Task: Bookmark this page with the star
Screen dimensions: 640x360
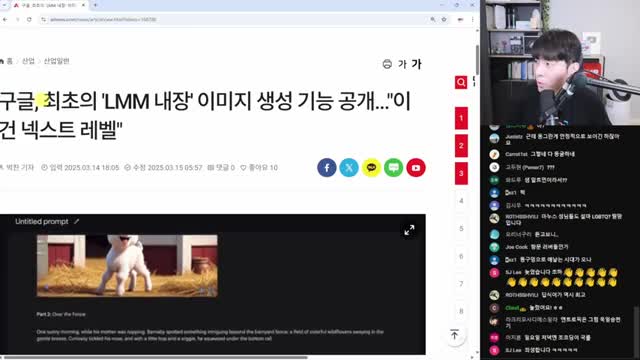Action: [444, 19]
